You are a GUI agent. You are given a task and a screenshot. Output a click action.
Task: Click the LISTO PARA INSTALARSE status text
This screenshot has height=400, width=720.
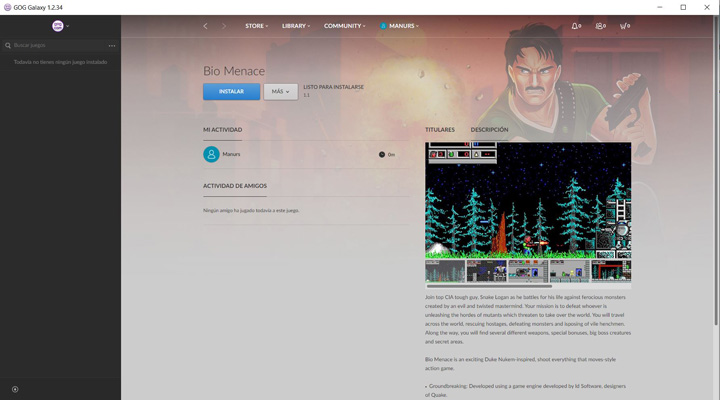pos(333,87)
